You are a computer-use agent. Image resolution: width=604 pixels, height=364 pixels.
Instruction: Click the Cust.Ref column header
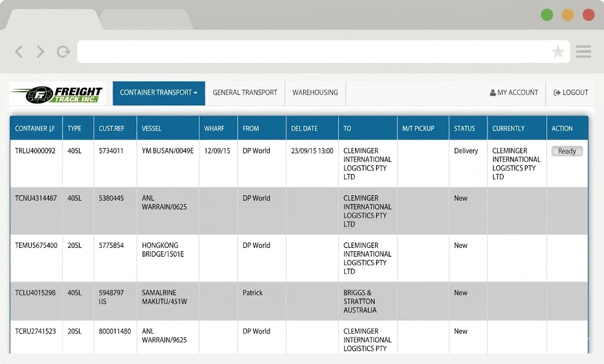pyautogui.click(x=115, y=128)
